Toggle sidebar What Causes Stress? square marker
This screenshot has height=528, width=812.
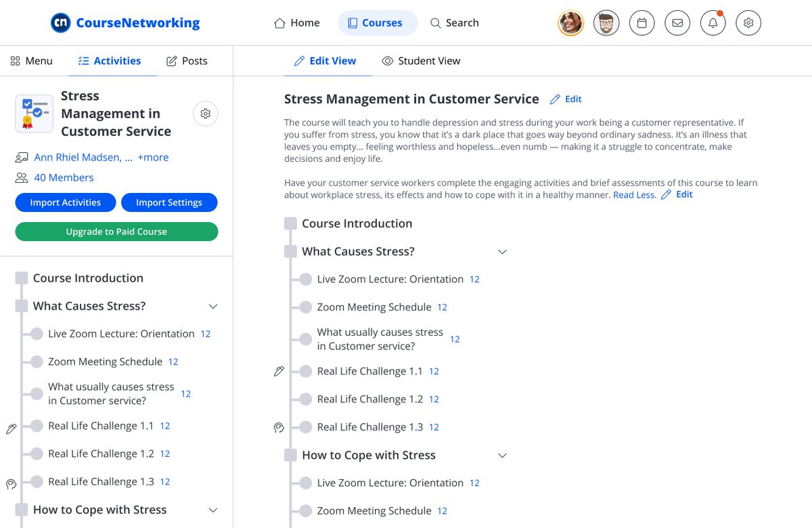pos(22,306)
